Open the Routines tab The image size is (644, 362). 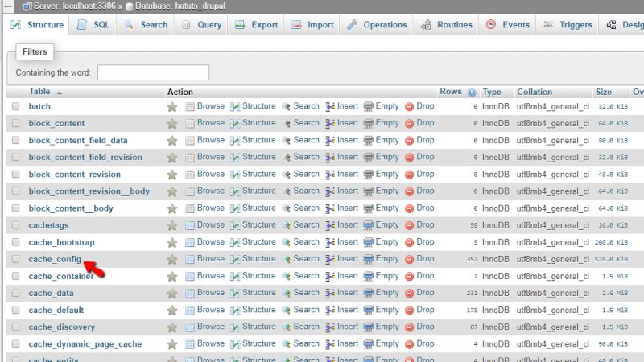tap(447, 25)
